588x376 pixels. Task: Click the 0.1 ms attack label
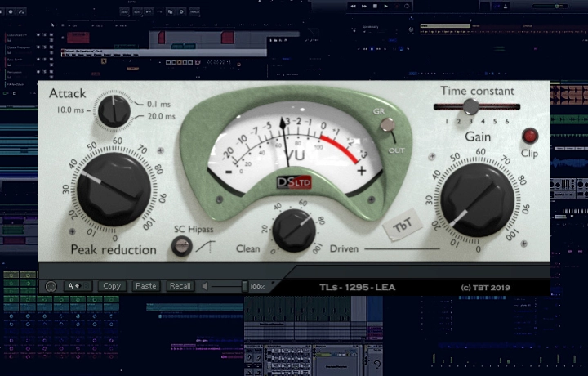[158, 104]
